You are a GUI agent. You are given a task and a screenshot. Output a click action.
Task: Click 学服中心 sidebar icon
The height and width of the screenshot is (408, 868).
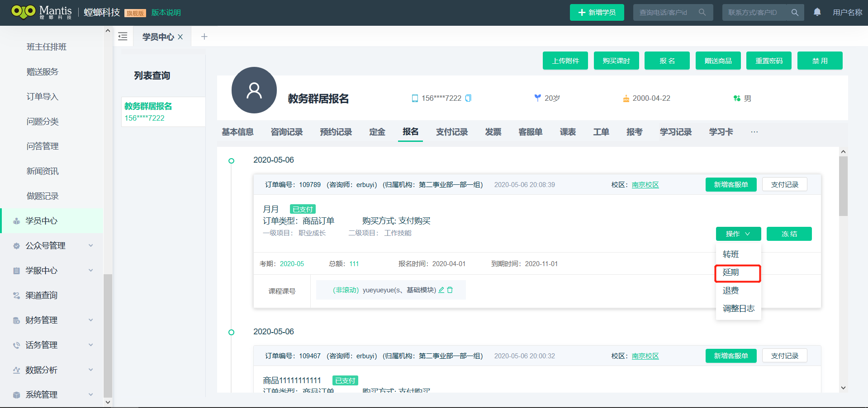(x=17, y=271)
